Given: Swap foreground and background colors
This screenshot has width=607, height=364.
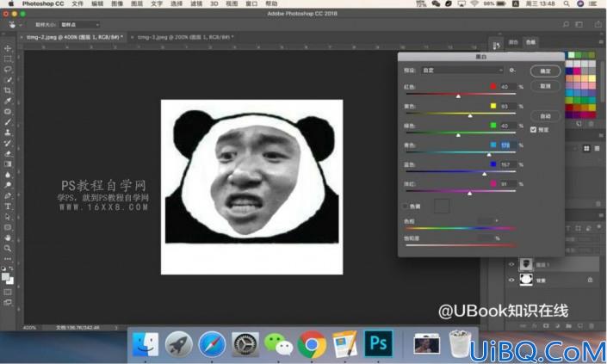Looking at the screenshot, I should coord(11,268).
